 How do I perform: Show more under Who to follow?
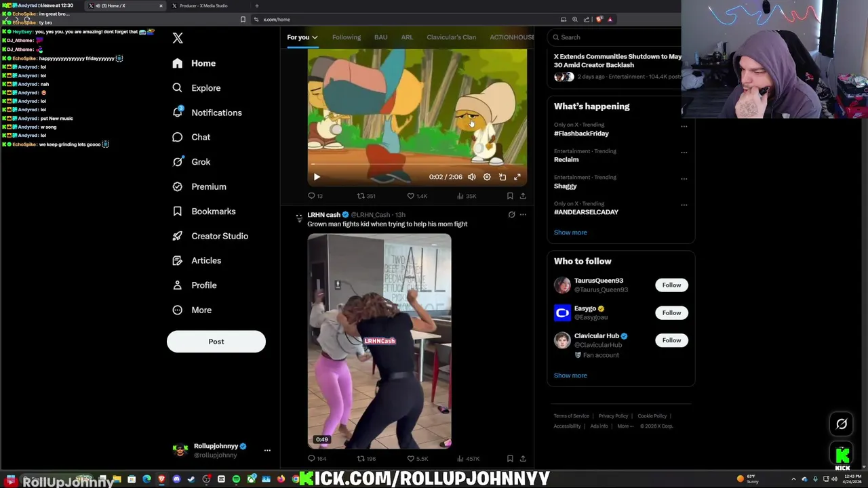click(570, 375)
